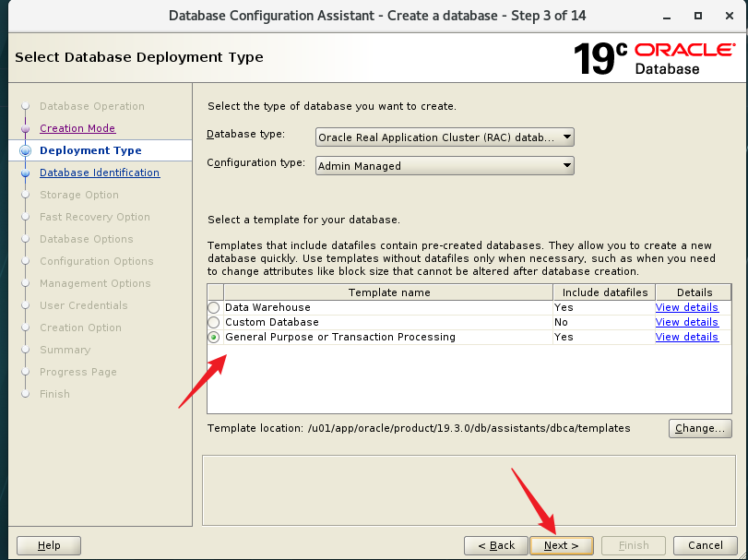
Task: Click the Change... template location button
Action: pos(700,428)
